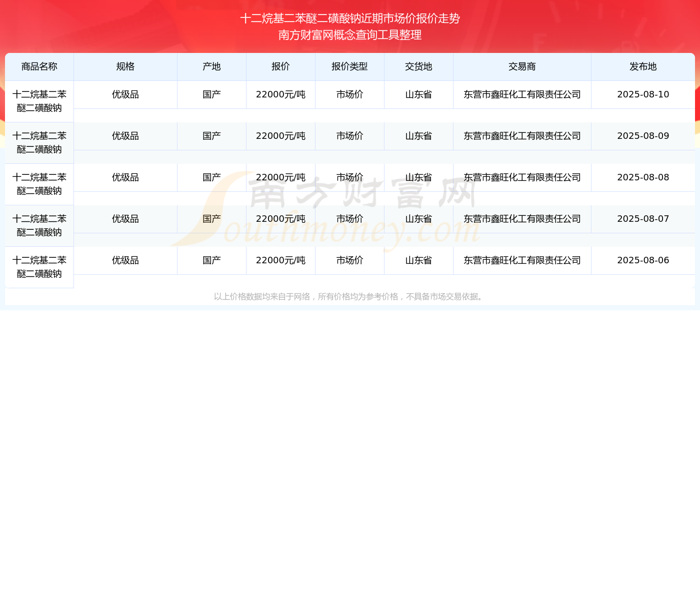700x602 pixels.
Task: Click 山东省 in the 2025-08-08 row
Action: pos(419,177)
